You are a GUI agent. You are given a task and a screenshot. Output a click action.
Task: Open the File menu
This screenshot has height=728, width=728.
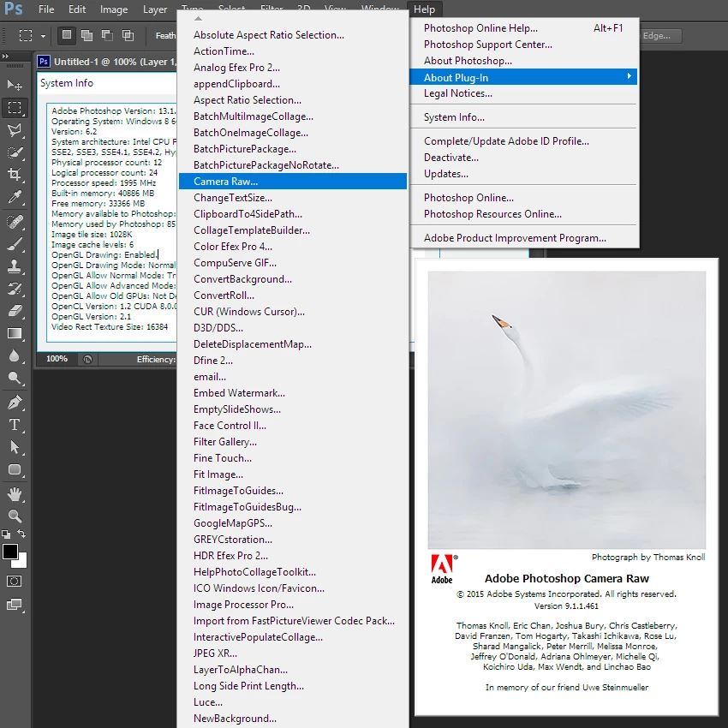tap(46, 9)
